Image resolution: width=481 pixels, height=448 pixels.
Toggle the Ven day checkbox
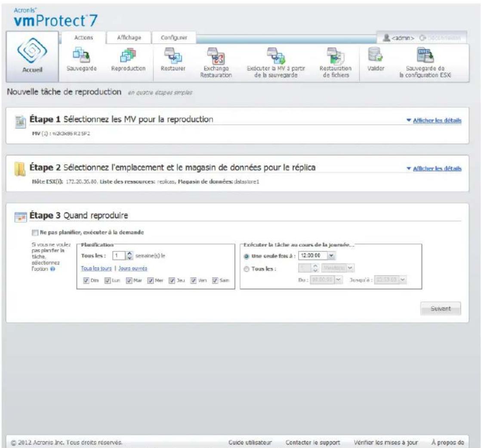click(x=193, y=280)
